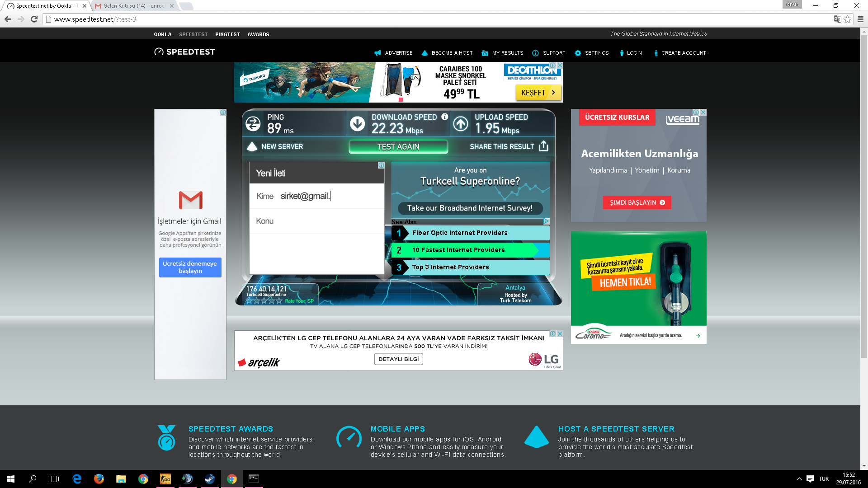Click the download speed arrow icon
The image size is (868, 488).
tap(357, 123)
